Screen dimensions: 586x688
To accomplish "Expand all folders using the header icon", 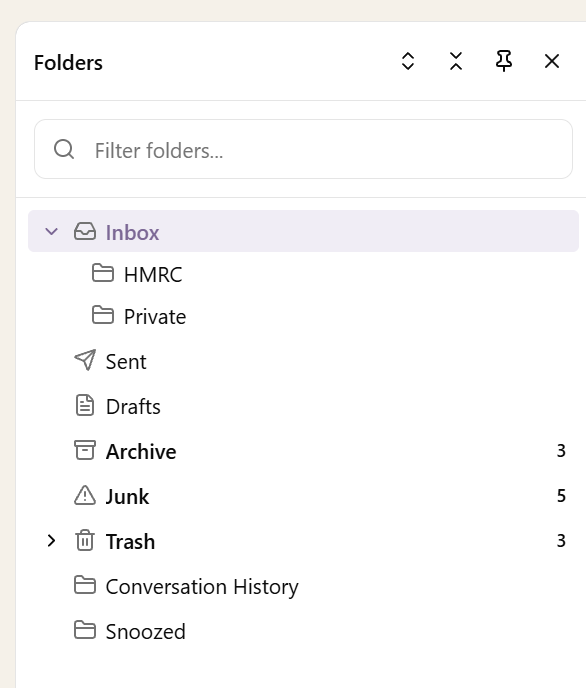I will (408, 61).
